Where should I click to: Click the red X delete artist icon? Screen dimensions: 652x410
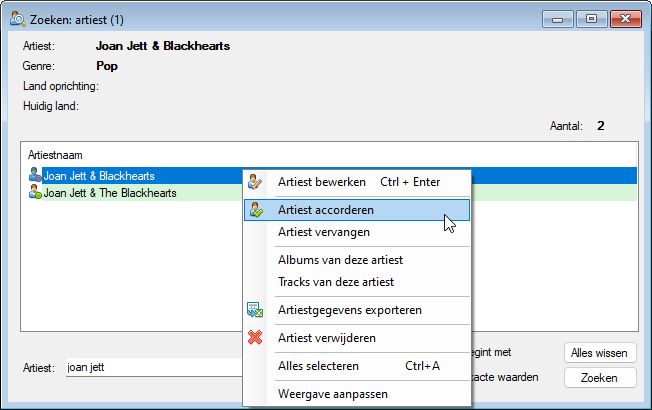tap(255, 337)
